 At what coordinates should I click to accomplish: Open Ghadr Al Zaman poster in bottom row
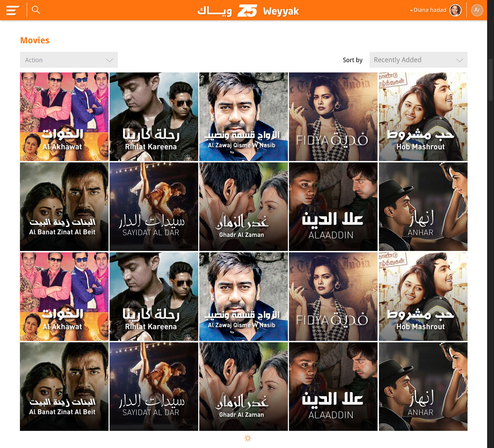(244, 387)
